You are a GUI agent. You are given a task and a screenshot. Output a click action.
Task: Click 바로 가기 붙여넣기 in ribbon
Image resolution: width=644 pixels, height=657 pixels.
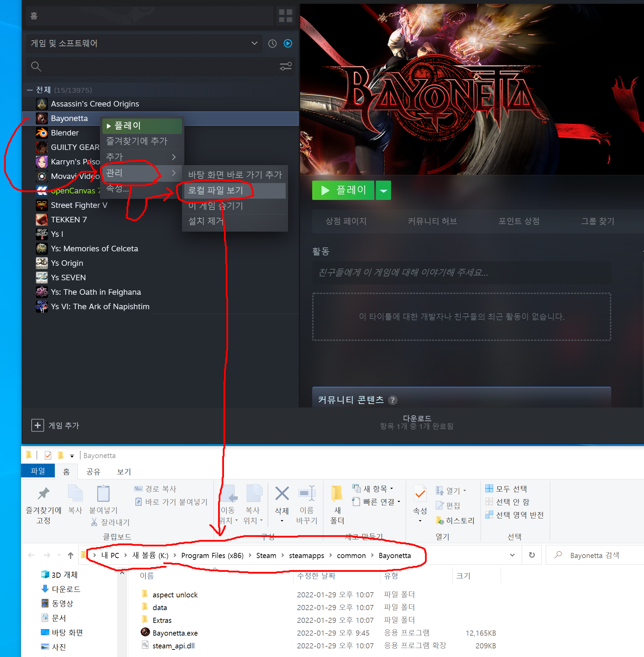[x=171, y=502]
